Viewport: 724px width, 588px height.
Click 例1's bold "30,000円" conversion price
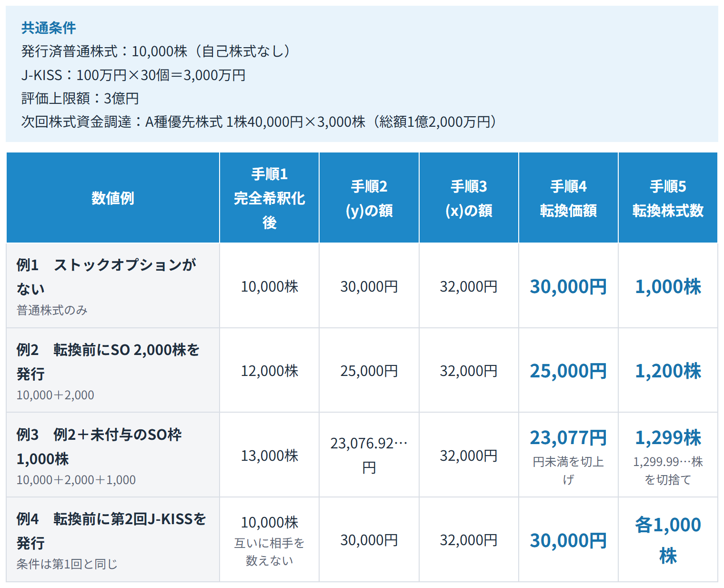(x=568, y=286)
